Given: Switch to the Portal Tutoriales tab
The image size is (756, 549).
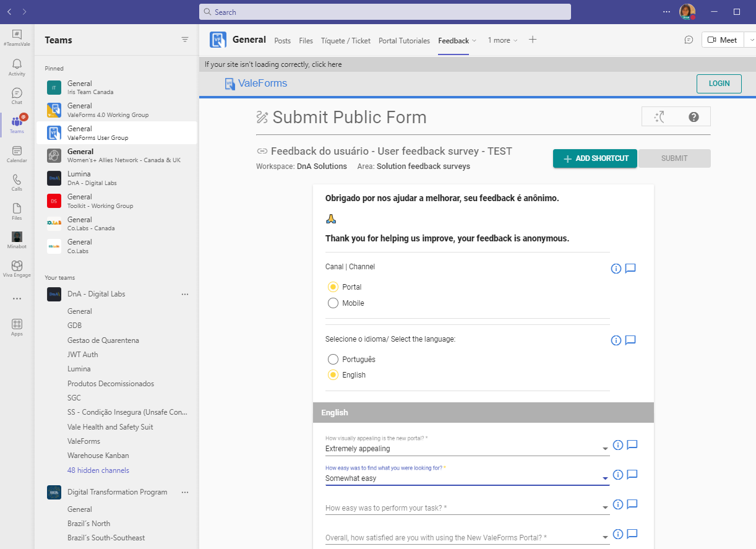Looking at the screenshot, I should [404, 41].
